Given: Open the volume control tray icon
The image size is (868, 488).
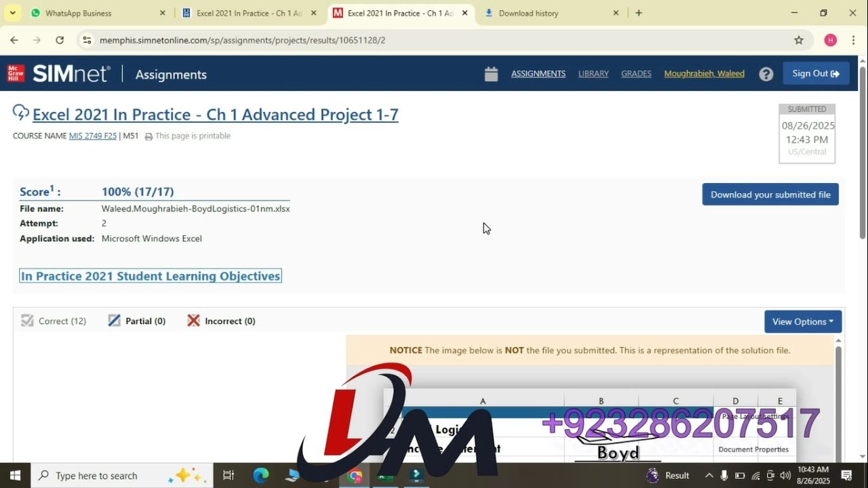Looking at the screenshot, I should pyautogui.click(x=785, y=475).
